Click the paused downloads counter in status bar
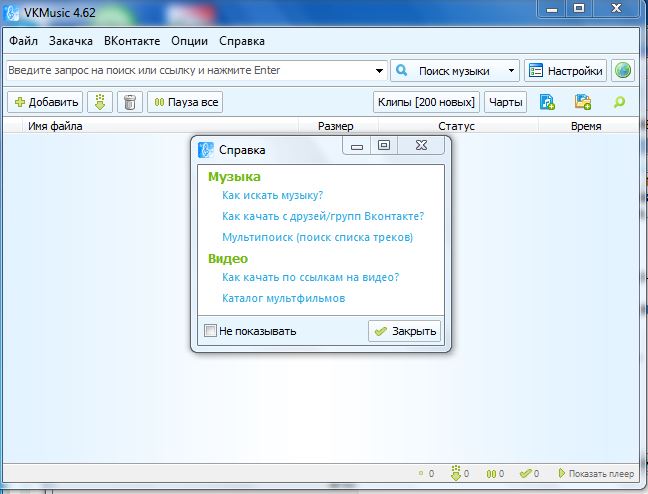 495,474
